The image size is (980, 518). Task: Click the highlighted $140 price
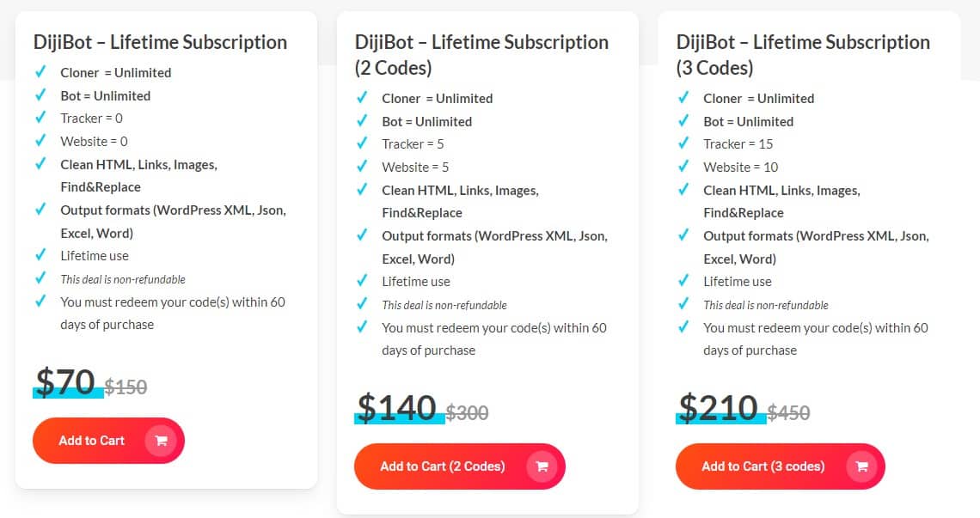pos(397,408)
